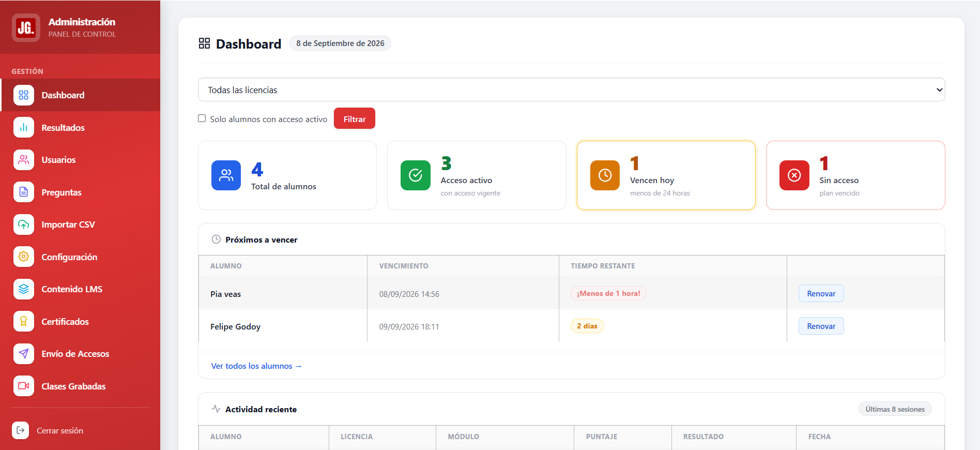
Task: Open the Todas las licencias dropdown
Action: (x=571, y=89)
